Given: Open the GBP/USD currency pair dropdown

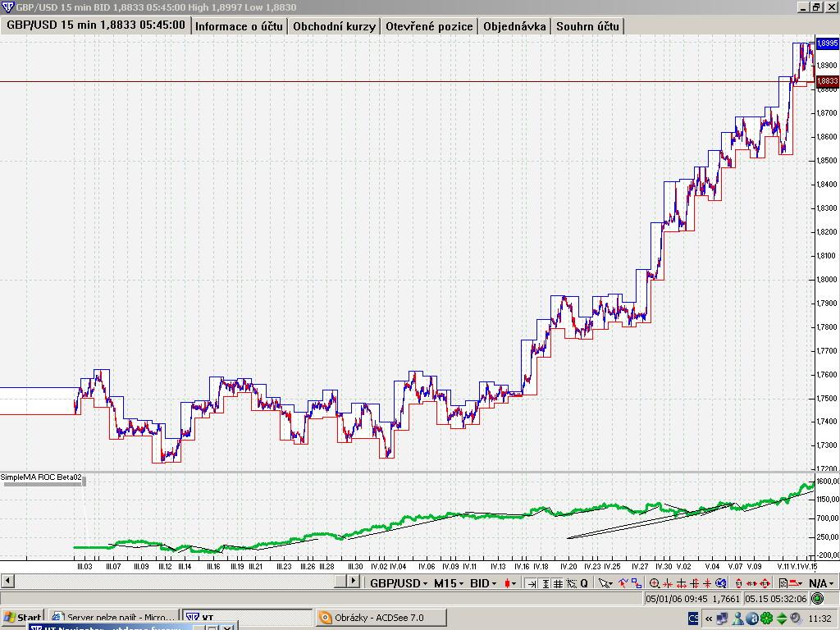Looking at the screenshot, I should coord(399,583).
